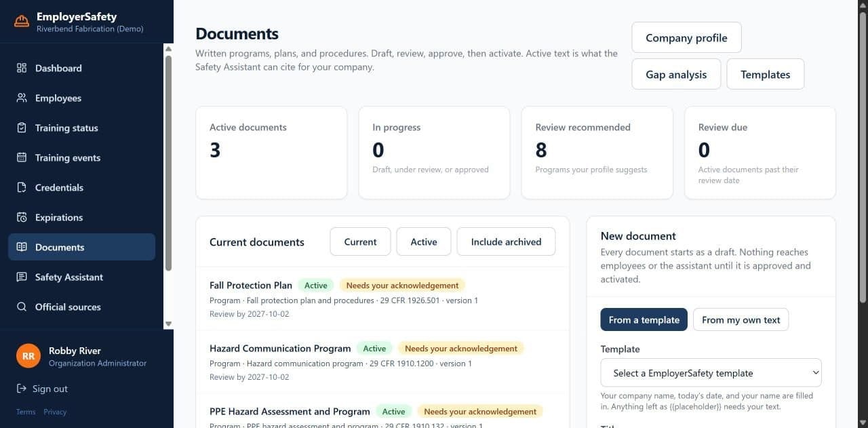The width and height of the screenshot is (868, 428).
Task: Filter documents by Active
Action: click(424, 241)
